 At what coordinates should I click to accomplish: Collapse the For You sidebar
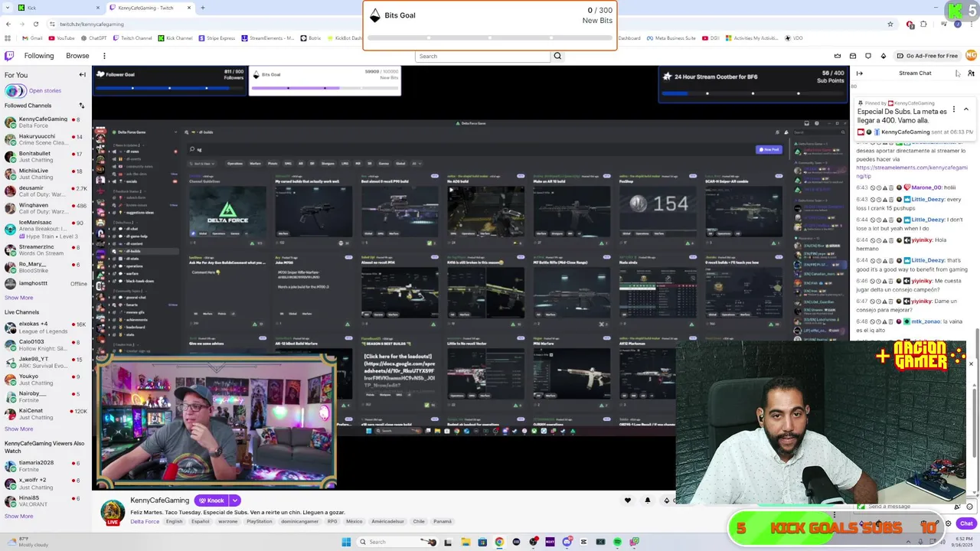point(82,75)
